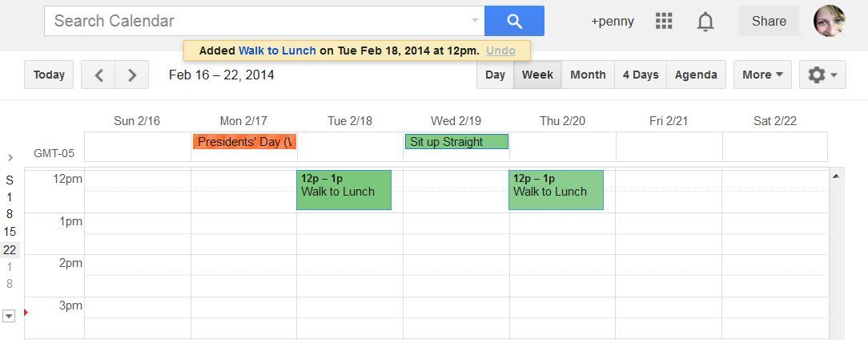Open the notifications bell
This screenshot has height=340, width=868.
click(705, 22)
